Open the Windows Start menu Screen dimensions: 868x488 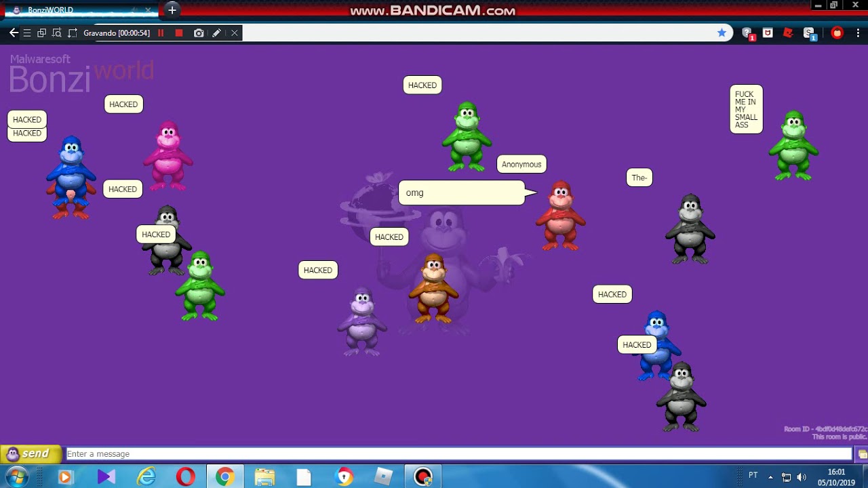16,476
